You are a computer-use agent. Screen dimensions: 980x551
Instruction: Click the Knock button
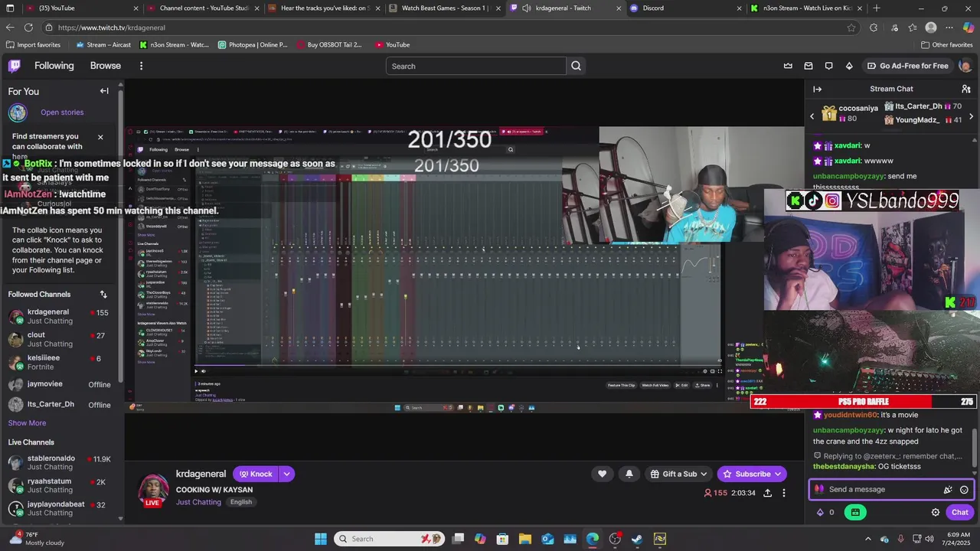click(256, 474)
